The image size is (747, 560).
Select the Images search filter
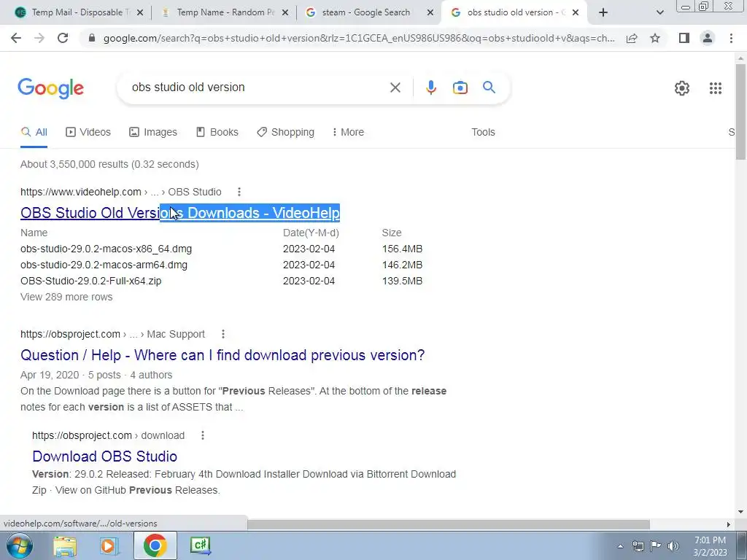click(x=153, y=133)
